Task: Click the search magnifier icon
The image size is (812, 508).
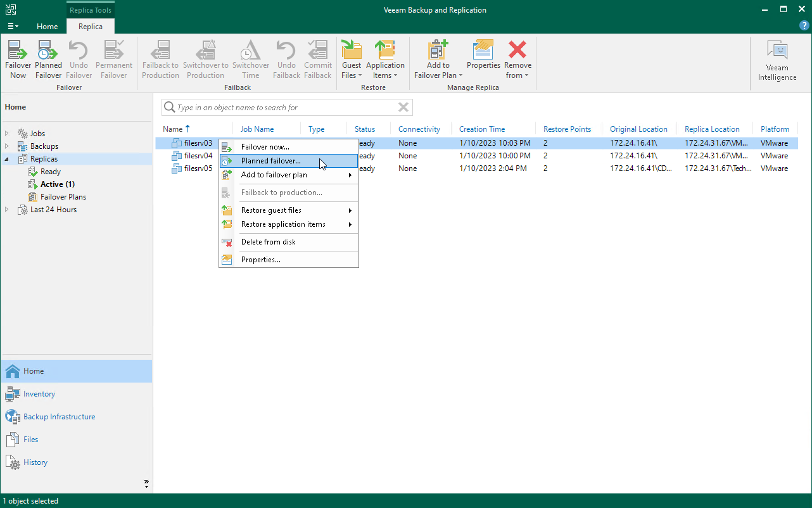Action: tap(169, 108)
